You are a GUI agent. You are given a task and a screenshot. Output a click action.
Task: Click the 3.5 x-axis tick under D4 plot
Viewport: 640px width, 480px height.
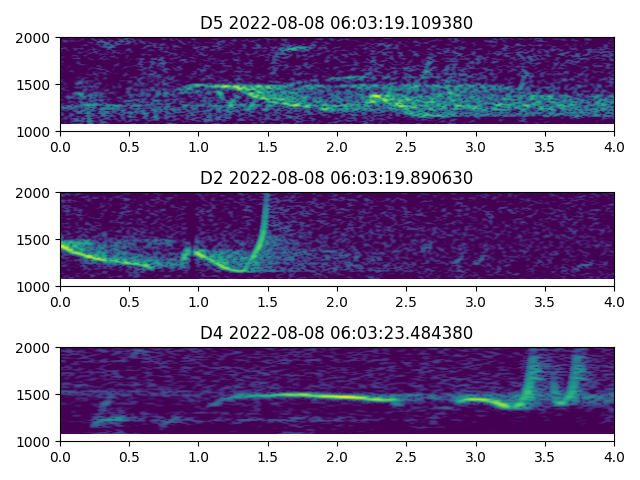545,456
